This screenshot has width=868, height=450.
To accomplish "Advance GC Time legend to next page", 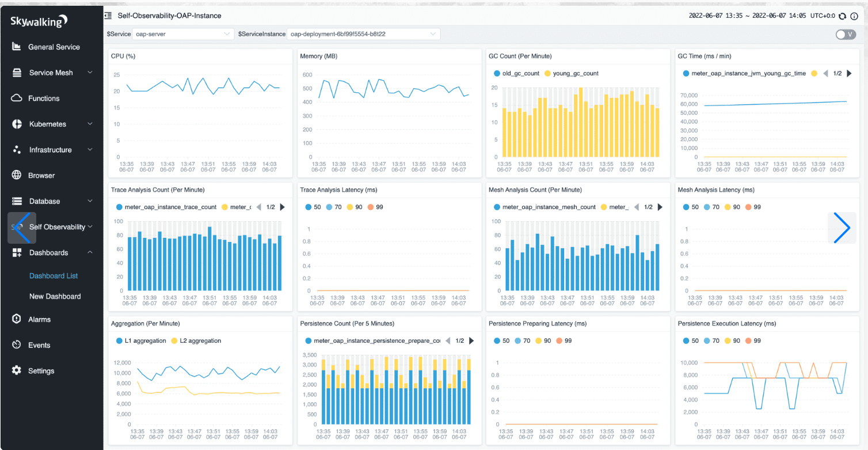I will pyautogui.click(x=849, y=73).
